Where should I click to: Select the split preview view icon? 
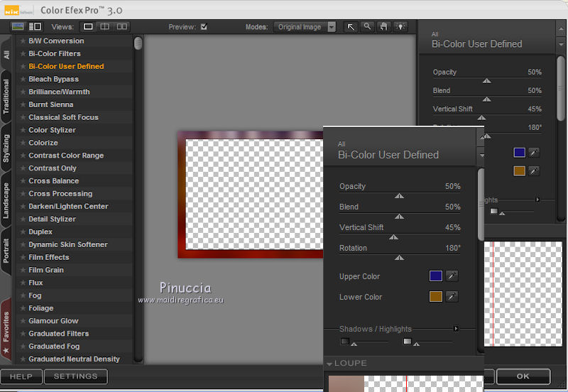point(104,26)
